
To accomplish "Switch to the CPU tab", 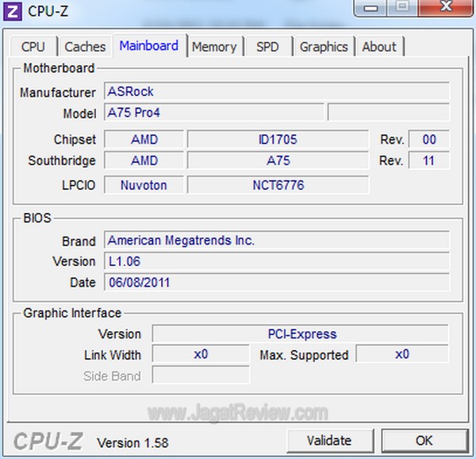I will [x=33, y=47].
